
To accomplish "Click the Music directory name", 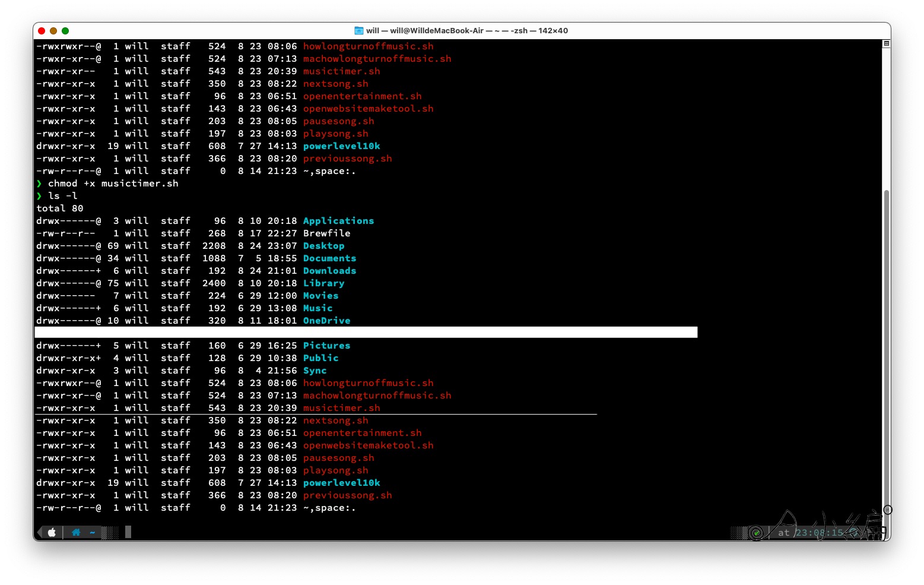I will pos(318,308).
